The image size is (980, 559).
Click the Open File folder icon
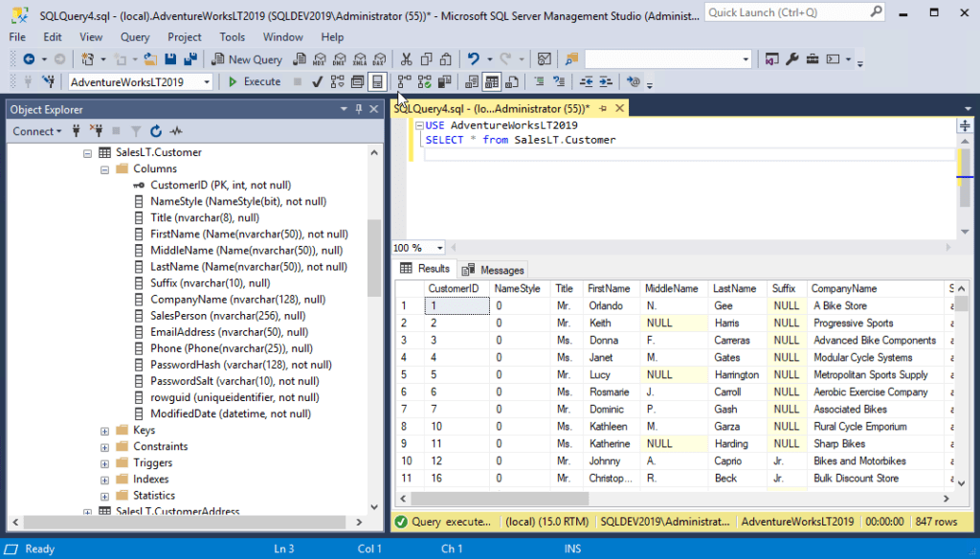click(150, 59)
